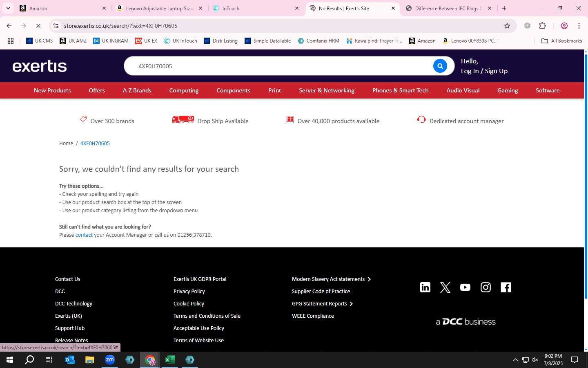
Task: Go forward with the browser forward arrow
Action: [x=24, y=26]
